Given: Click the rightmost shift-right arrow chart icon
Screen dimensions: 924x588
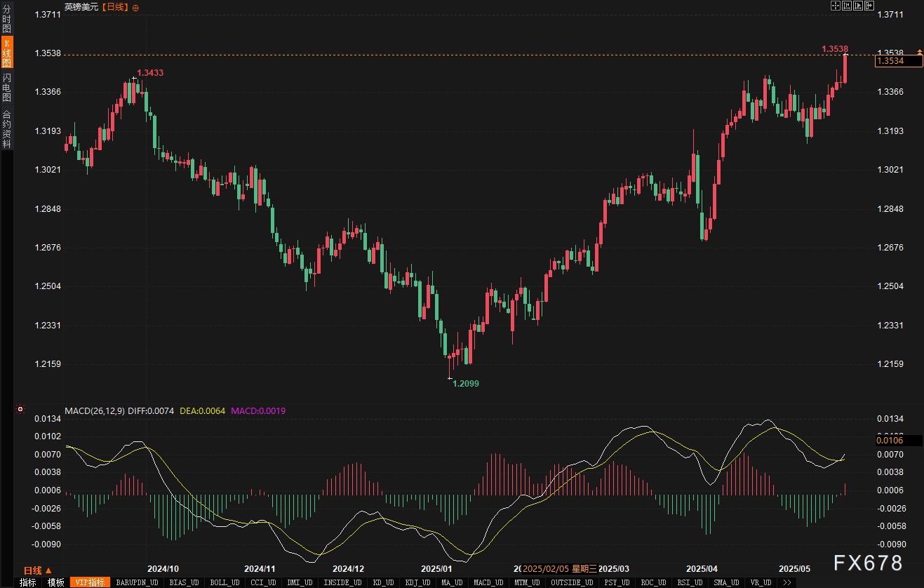Looking at the screenshot, I should pyautogui.click(x=869, y=6).
